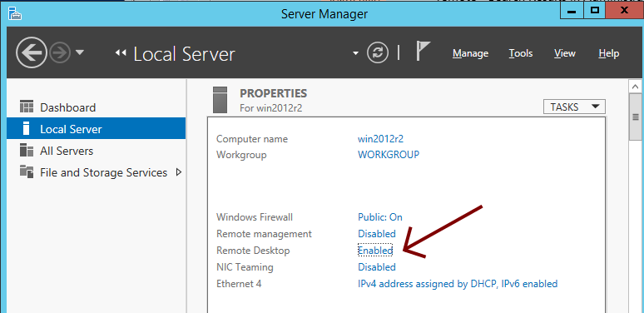Open the notifications flag

point(423,51)
